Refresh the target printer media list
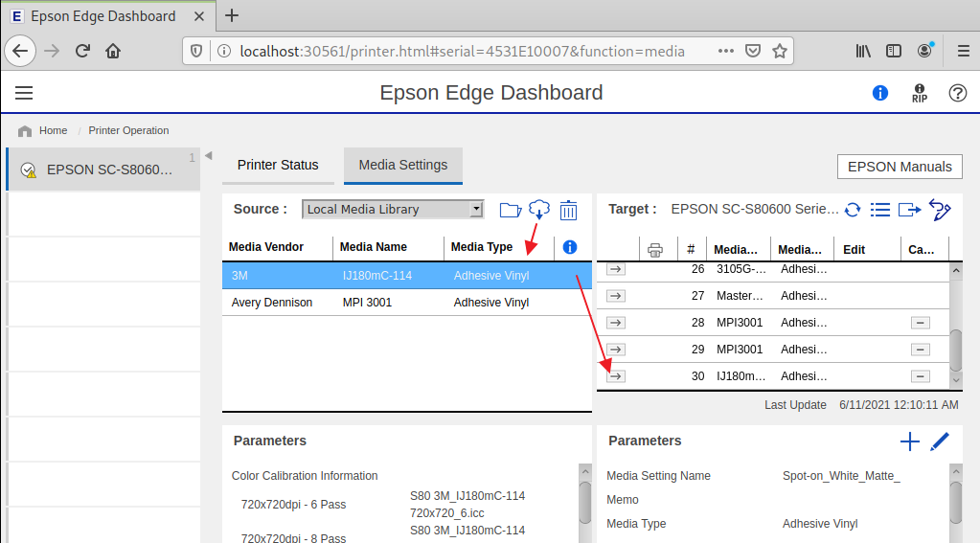 (852, 210)
